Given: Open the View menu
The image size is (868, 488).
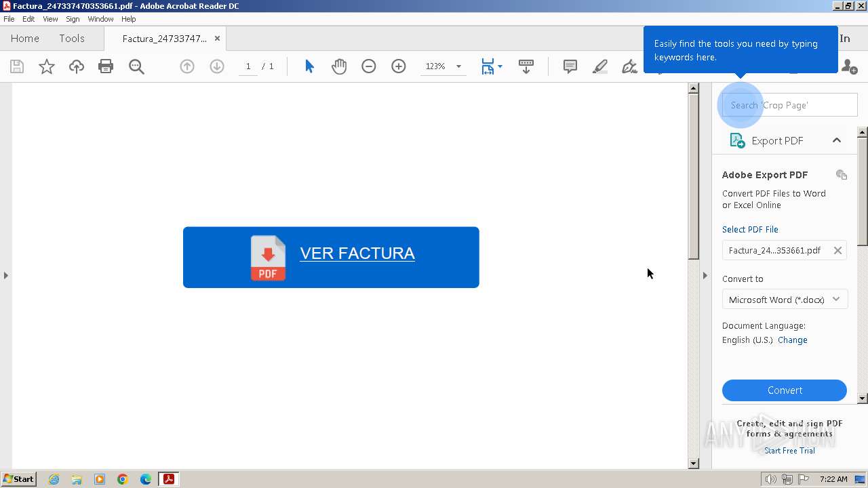Looking at the screenshot, I should pos(50,19).
